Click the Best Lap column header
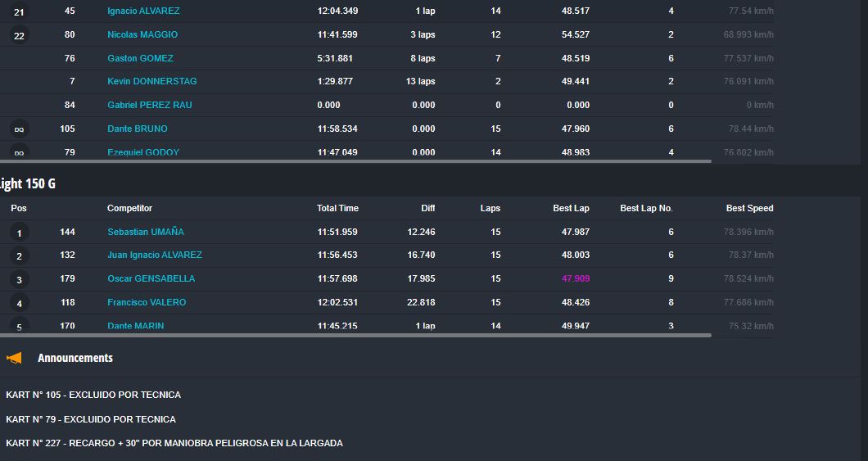 coord(571,208)
